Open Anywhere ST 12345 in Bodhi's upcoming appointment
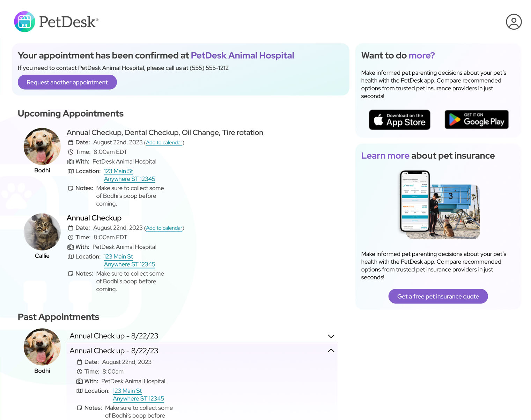The height and width of the screenshot is (420, 531). [x=130, y=179]
